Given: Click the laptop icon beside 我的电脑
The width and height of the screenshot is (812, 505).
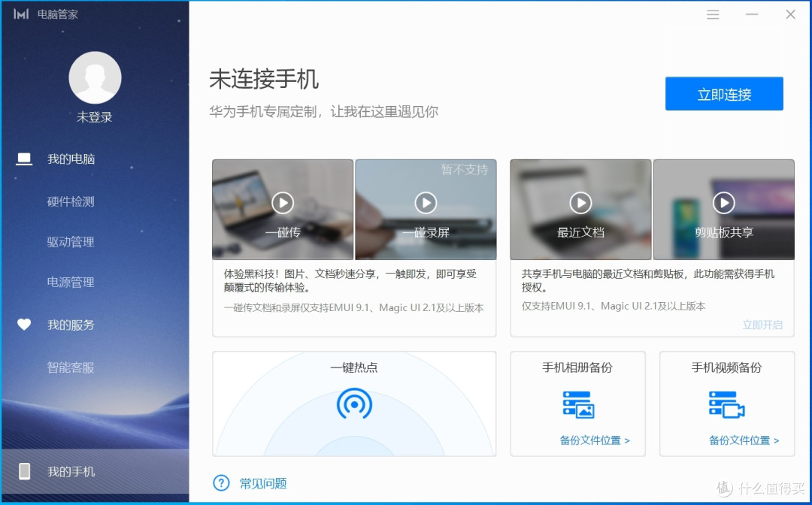Looking at the screenshot, I should tap(24, 159).
